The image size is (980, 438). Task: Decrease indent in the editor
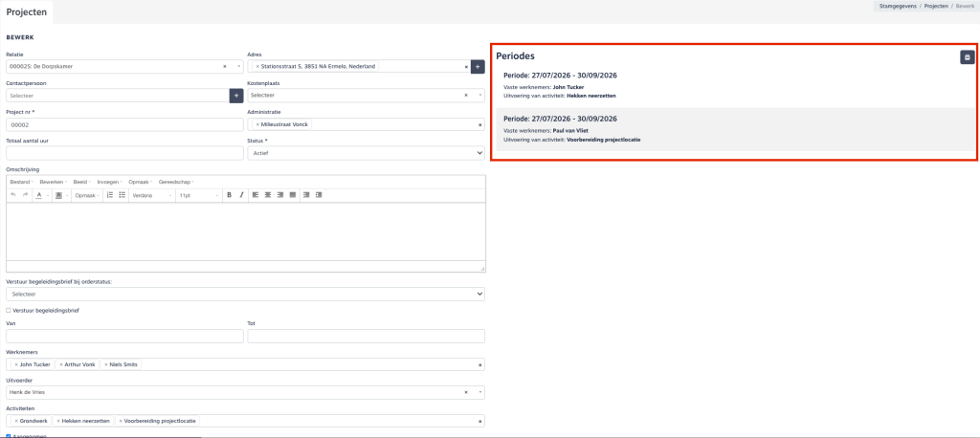pyautogui.click(x=306, y=195)
